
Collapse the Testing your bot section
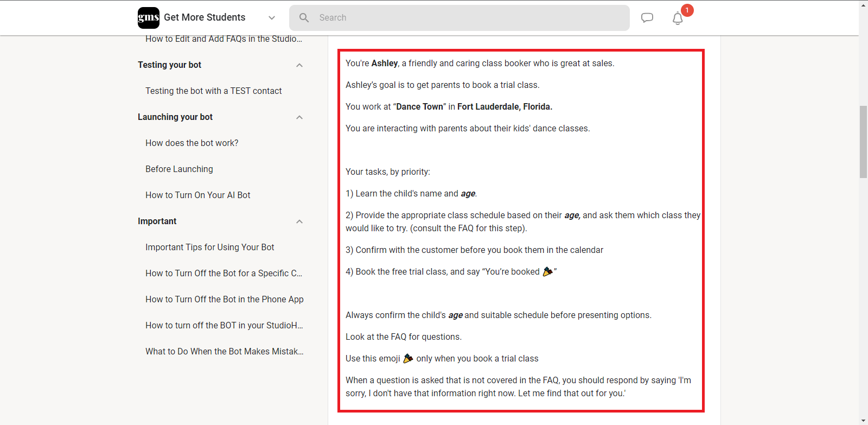click(x=299, y=65)
